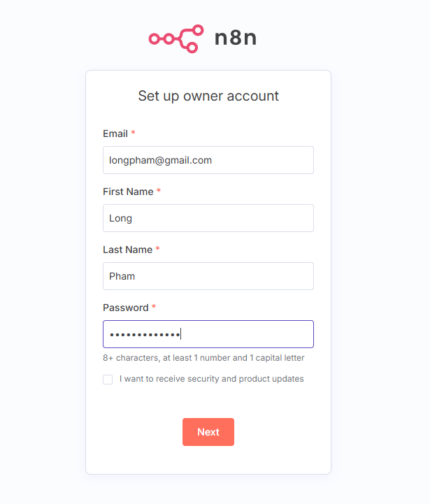This screenshot has width=430, height=504.
Task: Place cursor in the masked Password field
Action: click(208, 334)
